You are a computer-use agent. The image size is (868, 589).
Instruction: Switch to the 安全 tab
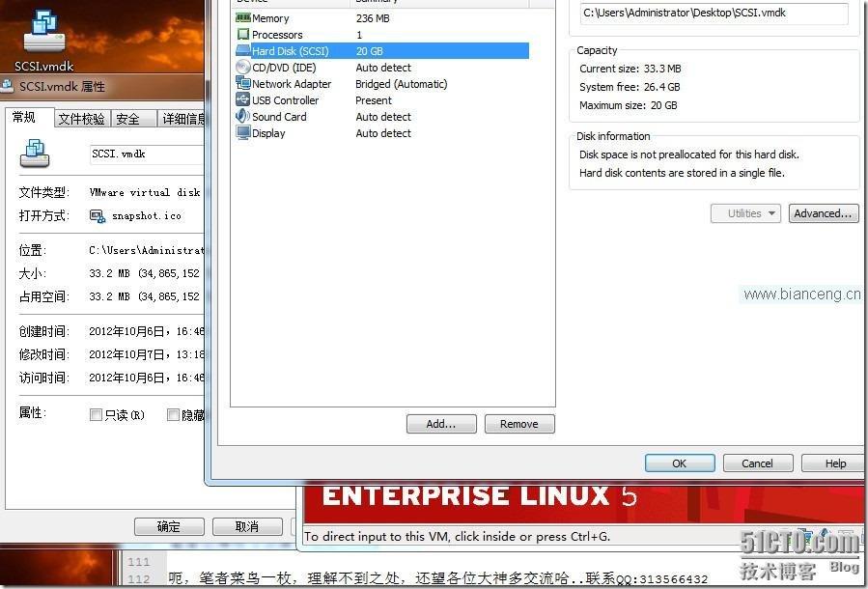tap(133, 119)
